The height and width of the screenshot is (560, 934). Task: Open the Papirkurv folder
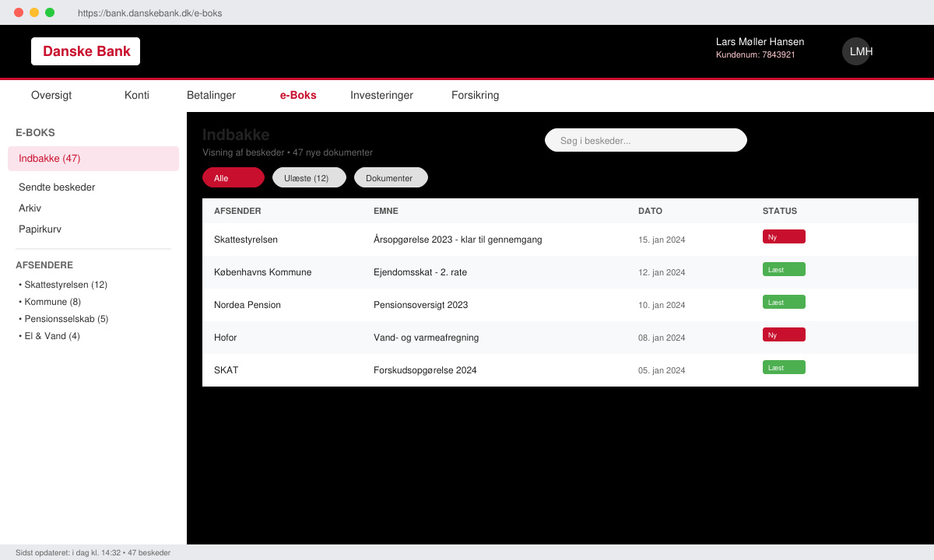pyautogui.click(x=40, y=229)
